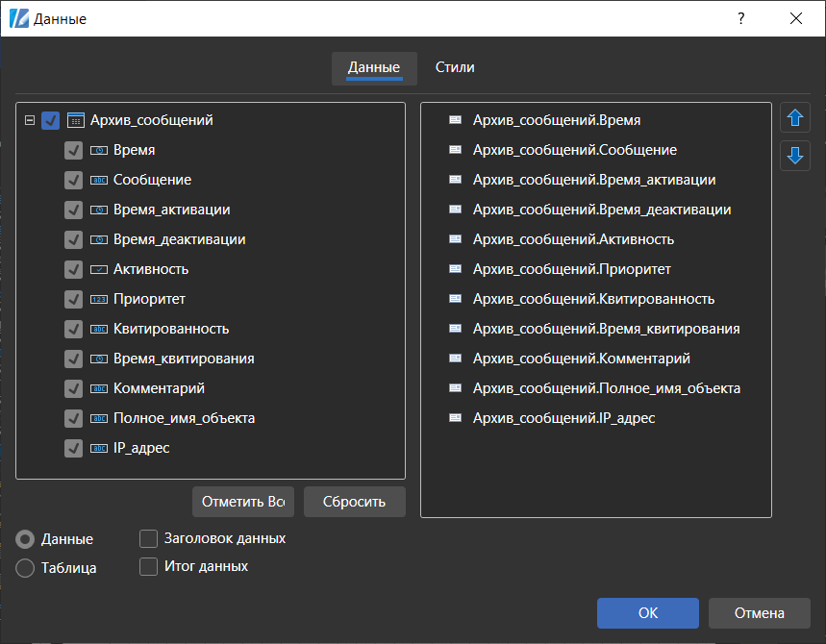The width and height of the screenshot is (826, 644).
Task: Click the Сбросить button
Action: [354, 501]
